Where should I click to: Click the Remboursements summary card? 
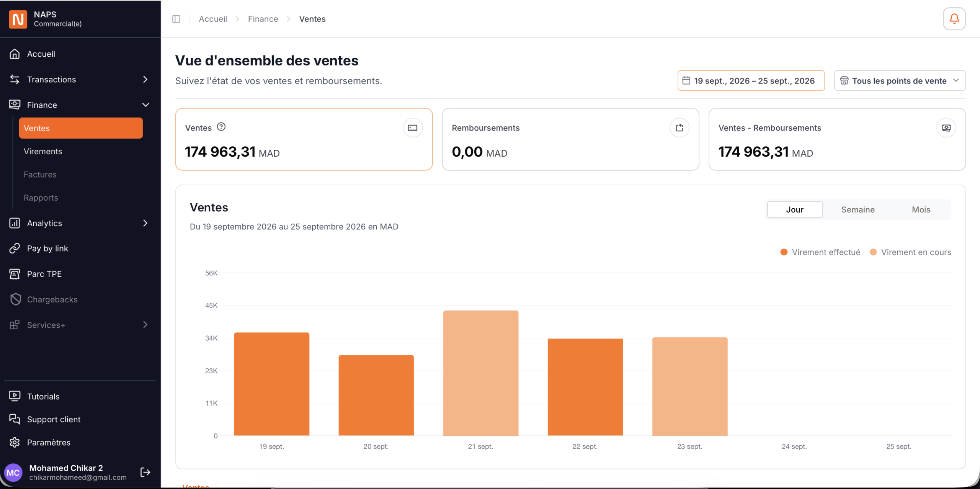click(570, 139)
